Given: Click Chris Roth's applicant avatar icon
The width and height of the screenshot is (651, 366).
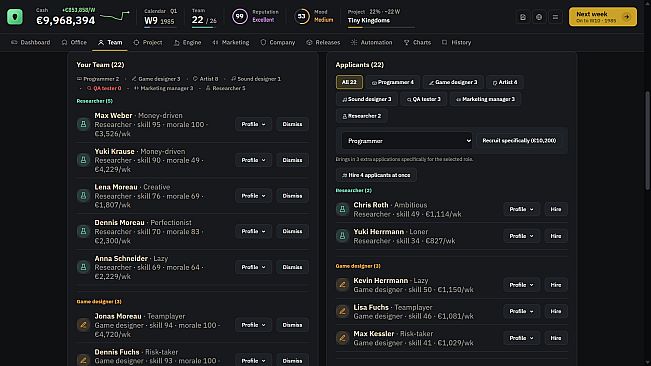Looking at the screenshot, I should (x=343, y=209).
